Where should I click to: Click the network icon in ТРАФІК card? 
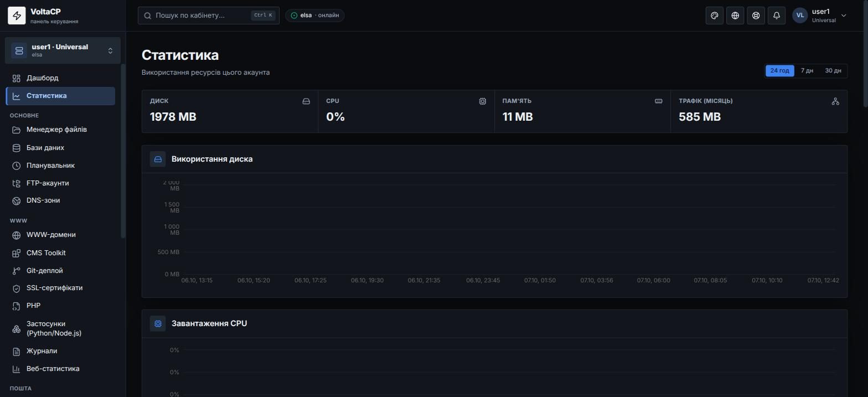pyautogui.click(x=835, y=101)
